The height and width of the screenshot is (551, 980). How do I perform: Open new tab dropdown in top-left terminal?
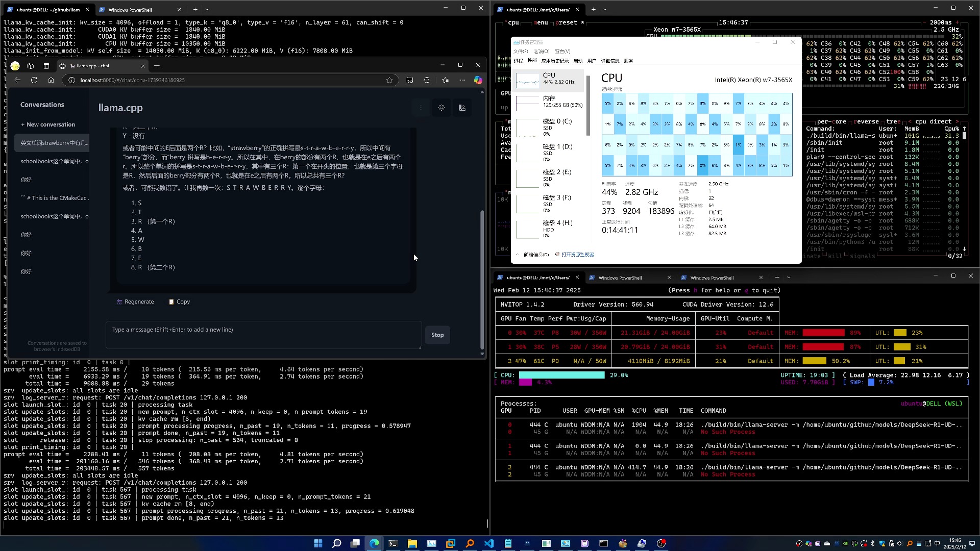(207, 9)
